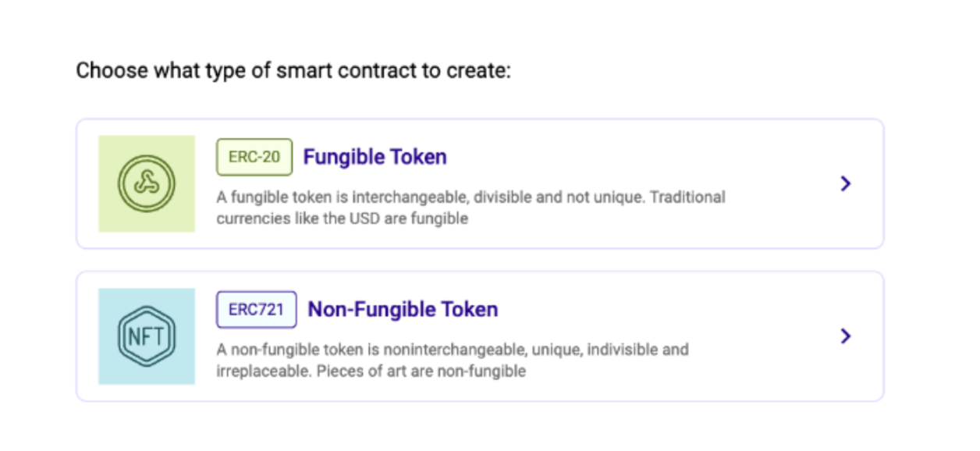
Task: Expand the Fungible Token option arrow
Action: pyautogui.click(x=845, y=183)
